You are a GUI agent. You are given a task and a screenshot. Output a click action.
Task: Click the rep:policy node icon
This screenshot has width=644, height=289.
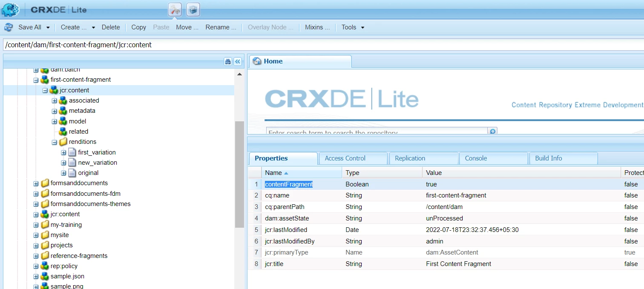click(45, 266)
